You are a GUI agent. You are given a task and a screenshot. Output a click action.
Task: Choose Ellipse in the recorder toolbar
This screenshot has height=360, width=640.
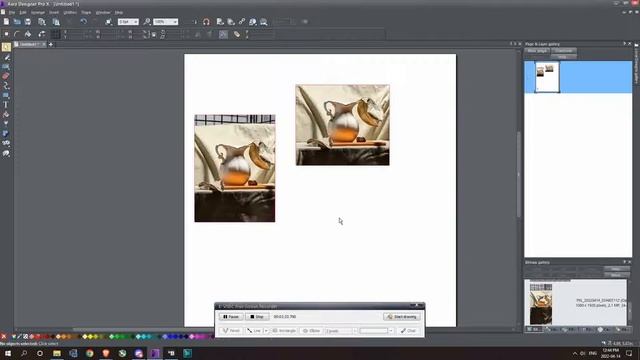311,331
